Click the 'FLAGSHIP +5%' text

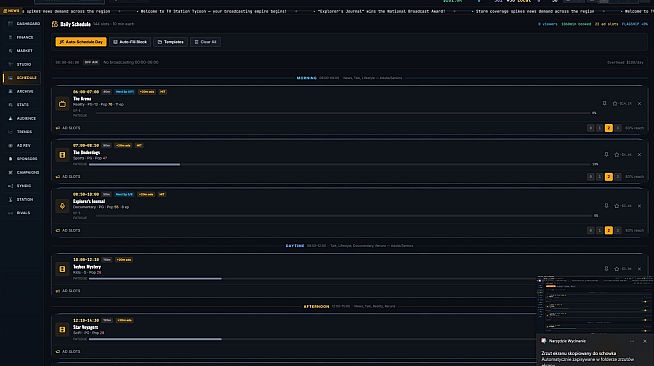click(x=634, y=24)
